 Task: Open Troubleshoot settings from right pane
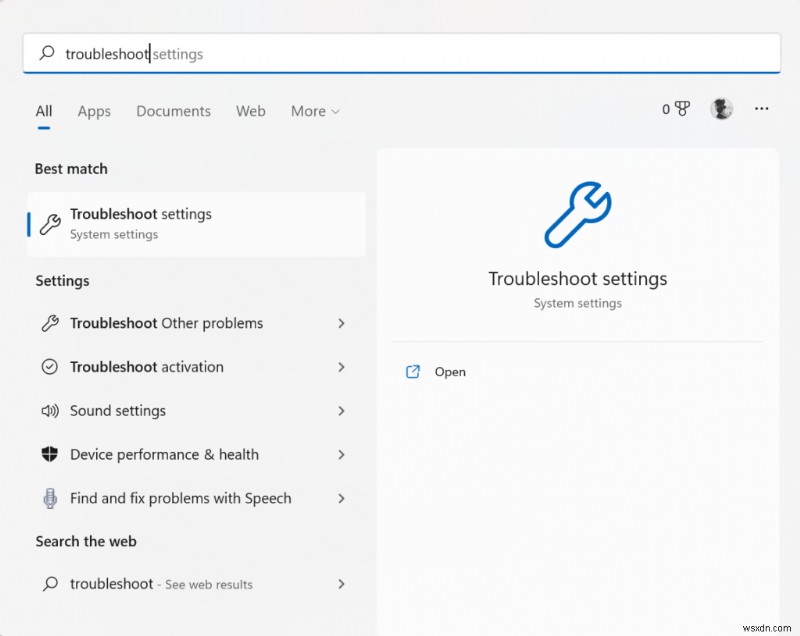449,372
